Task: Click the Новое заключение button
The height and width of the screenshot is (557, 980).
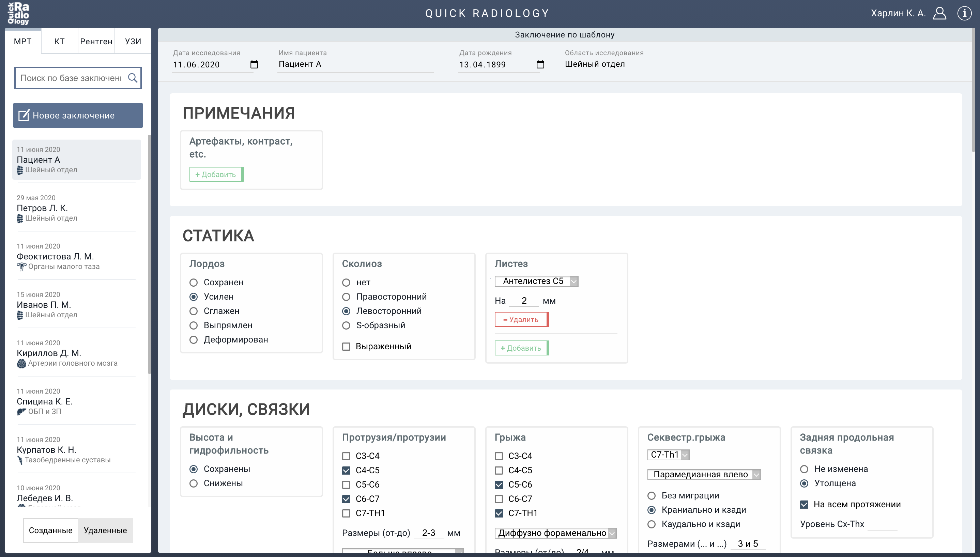Action: [x=78, y=115]
